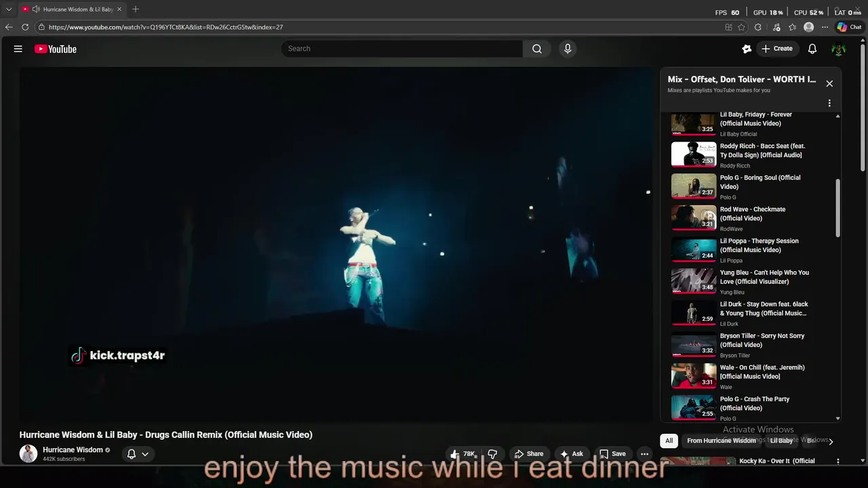Reload the page

point(25,27)
